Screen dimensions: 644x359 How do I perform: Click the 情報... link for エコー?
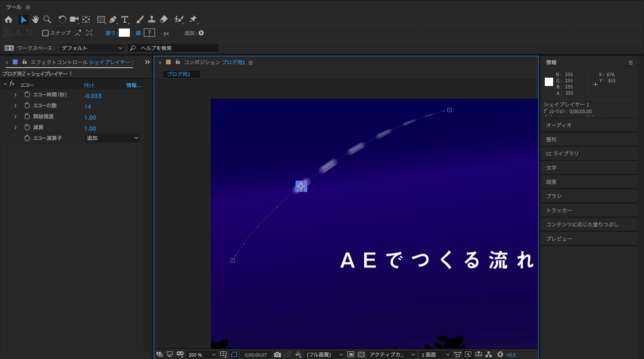[134, 85]
